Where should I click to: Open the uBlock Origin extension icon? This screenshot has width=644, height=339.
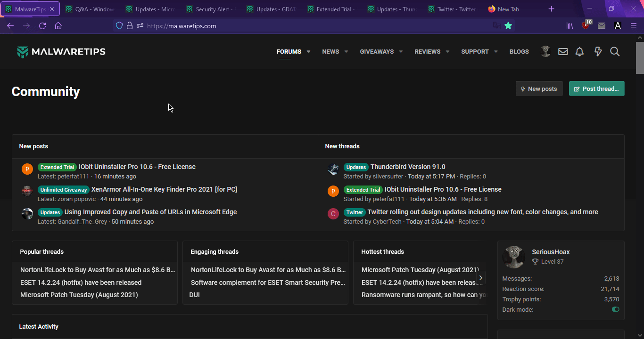pyautogui.click(x=586, y=25)
